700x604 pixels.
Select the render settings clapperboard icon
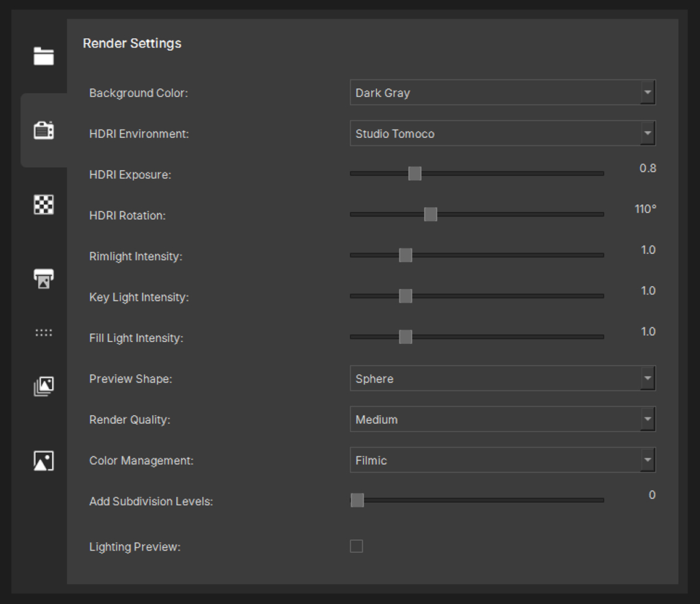click(x=44, y=130)
